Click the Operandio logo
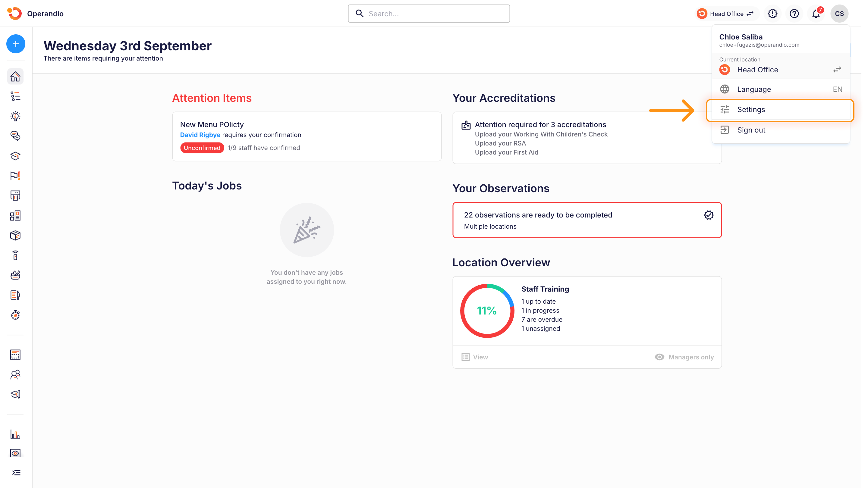 tap(14, 14)
